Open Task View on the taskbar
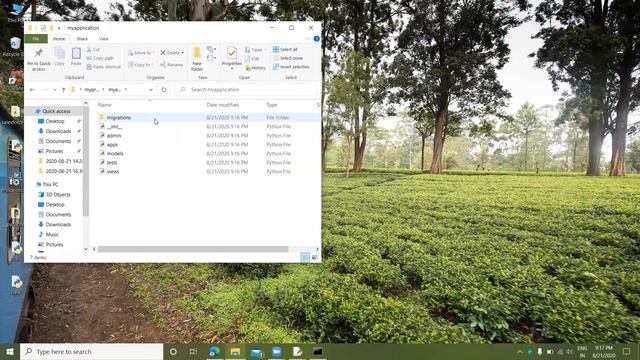The width and height of the screenshot is (640, 360). [193, 351]
